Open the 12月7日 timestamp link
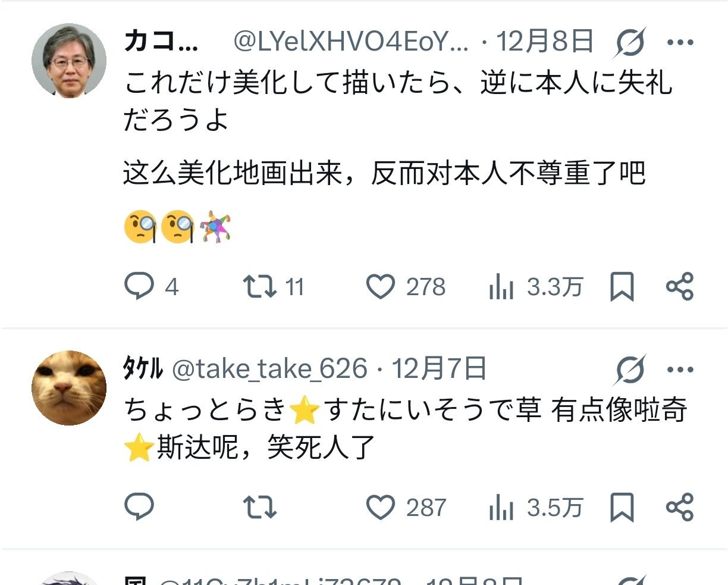728x585 pixels. tap(439, 369)
